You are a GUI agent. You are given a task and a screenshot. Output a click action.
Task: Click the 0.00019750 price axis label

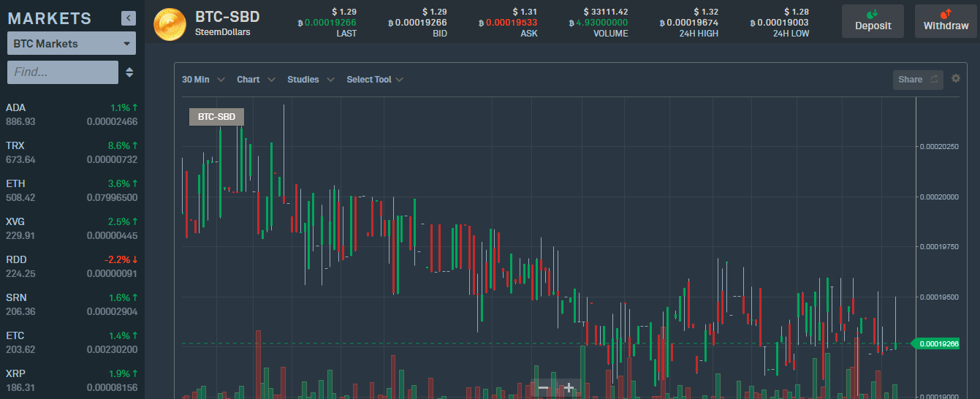[939, 247]
